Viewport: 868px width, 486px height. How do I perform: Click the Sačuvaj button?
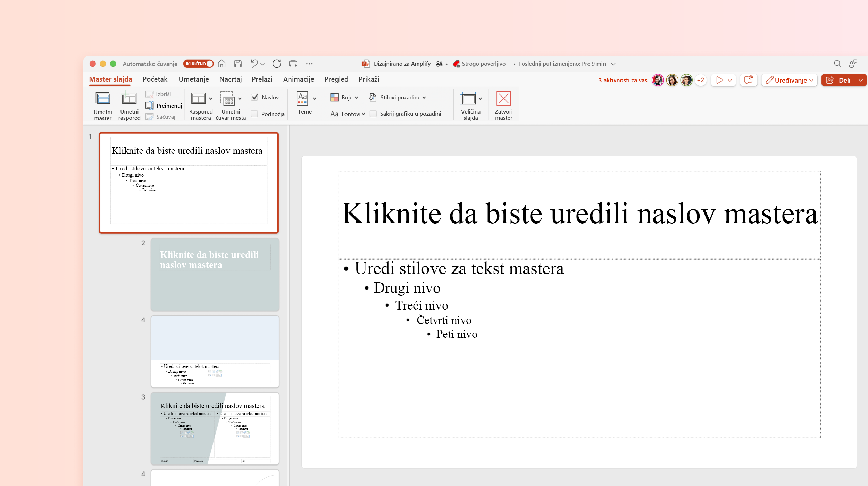point(160,117)
